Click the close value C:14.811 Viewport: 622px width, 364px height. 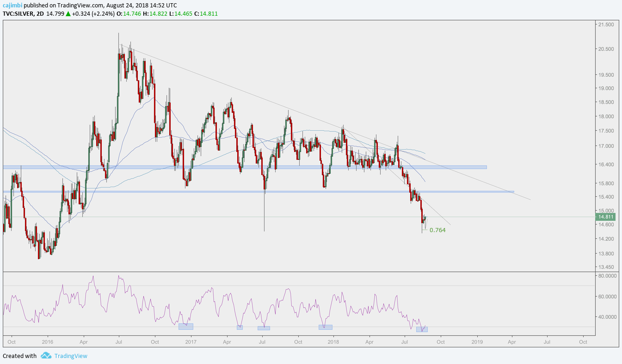[x=205, y=14]
